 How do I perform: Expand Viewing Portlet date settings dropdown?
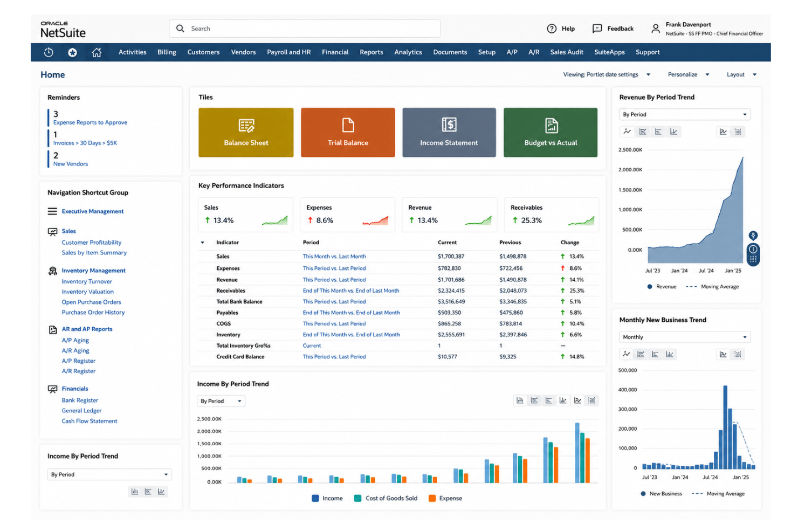pyautogui.click(x=607, y=74)
